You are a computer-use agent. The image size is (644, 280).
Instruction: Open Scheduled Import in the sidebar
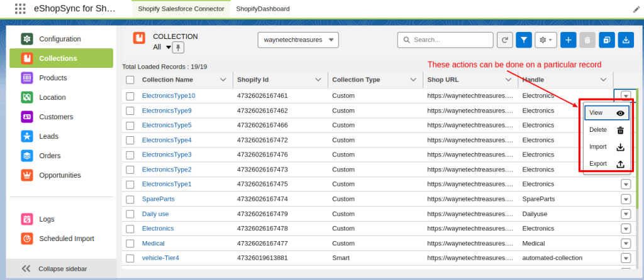pyautogui.click(x=61, y=239)
